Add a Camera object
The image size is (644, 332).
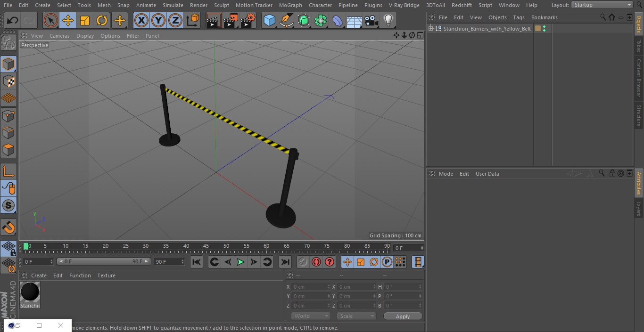click(372, 21)
